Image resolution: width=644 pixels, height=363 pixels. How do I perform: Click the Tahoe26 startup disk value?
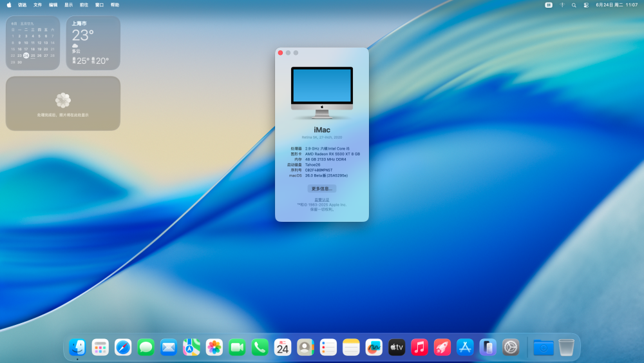click(x=312, y=164)
